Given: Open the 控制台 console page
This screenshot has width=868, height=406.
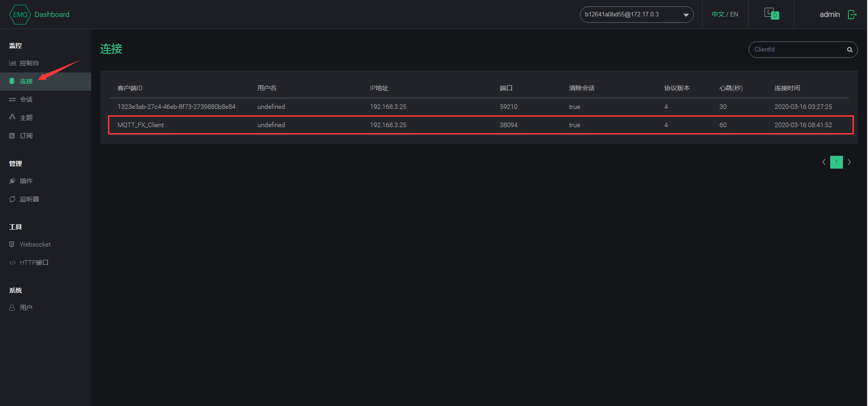Looking at the screenshot, I should pyautogui.click(x=29, y=63).
